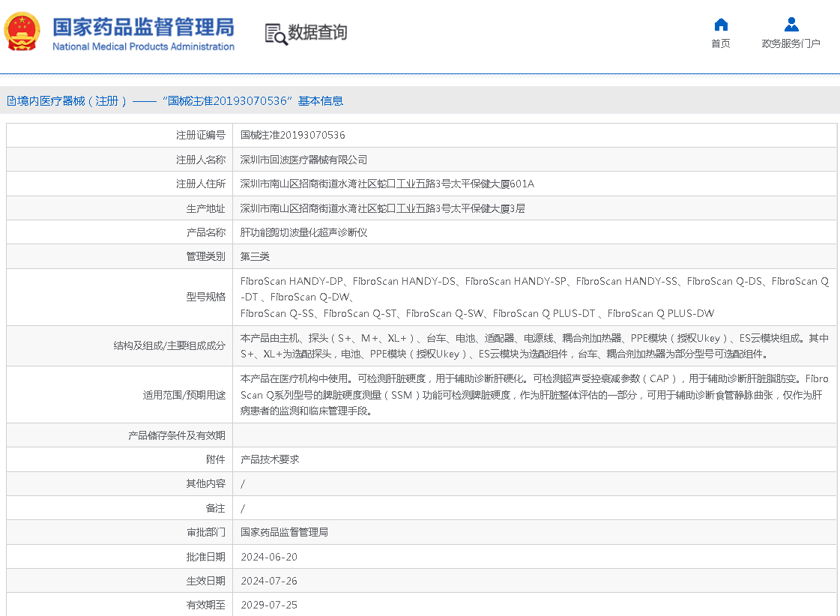840x616 pixels.
Task: Open the 首页 home icon
Action: tap(721, 25)
